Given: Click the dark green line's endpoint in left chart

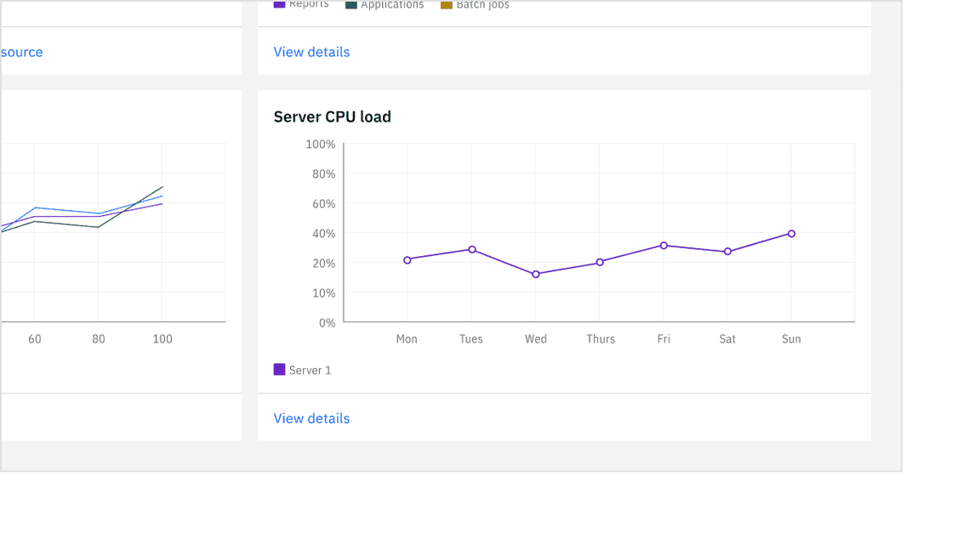Looking at the screenshot, I should pos(162,187).
